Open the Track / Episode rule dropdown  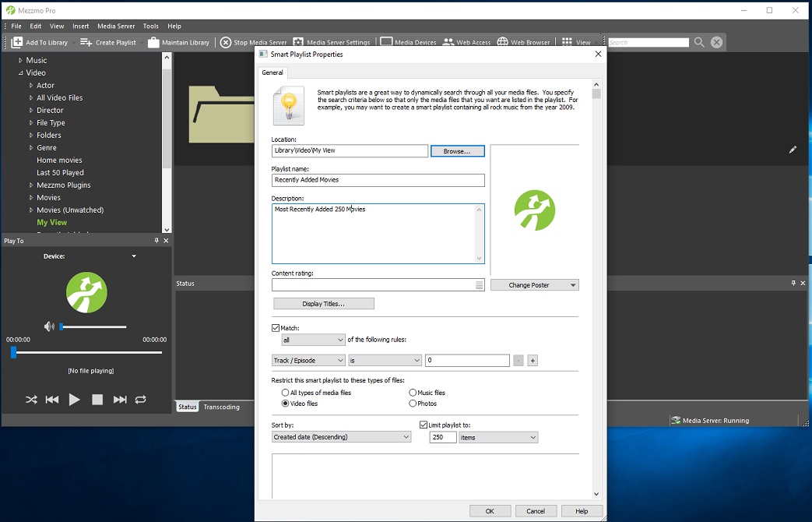(x=308, y=360)
